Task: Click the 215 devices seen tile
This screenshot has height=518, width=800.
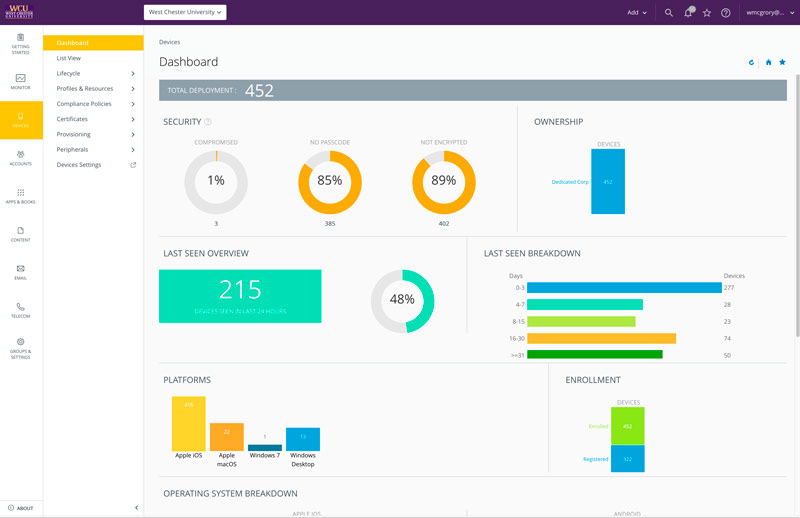Action: pyautogui.click(x=240, y=296)
